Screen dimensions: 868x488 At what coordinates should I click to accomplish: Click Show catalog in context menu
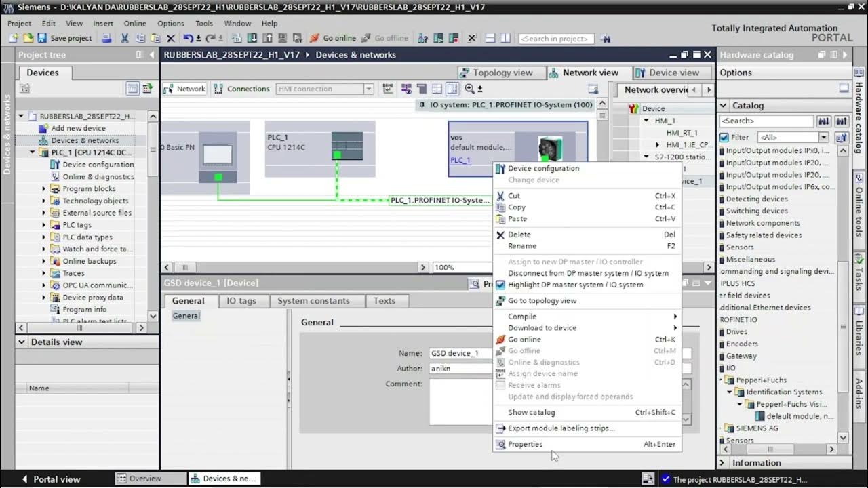pyautogui.click(x=587, y=412)
